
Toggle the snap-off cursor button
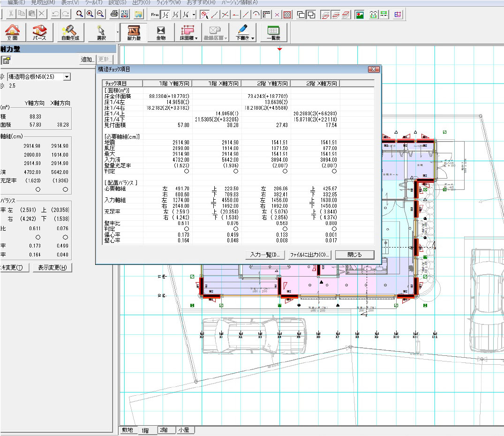(x=204, y=15)
